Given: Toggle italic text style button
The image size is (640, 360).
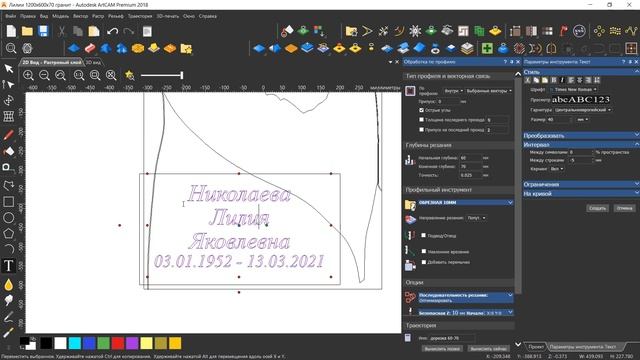Looking at the screenshot, I should 562,80.
